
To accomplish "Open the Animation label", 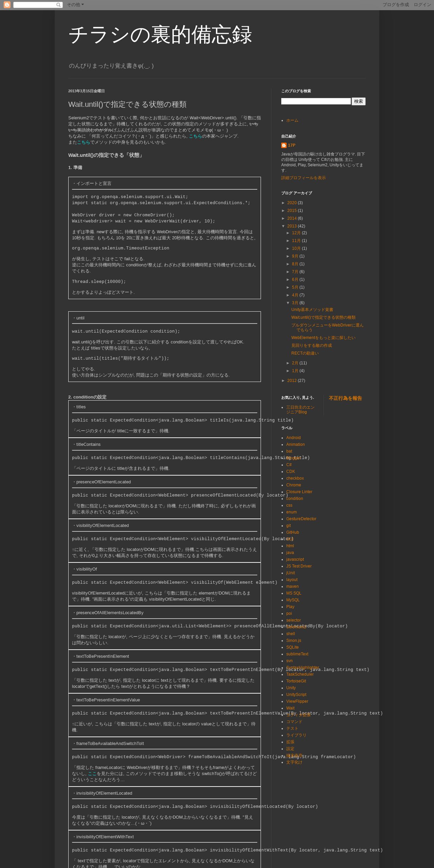I will coord(295,444).
